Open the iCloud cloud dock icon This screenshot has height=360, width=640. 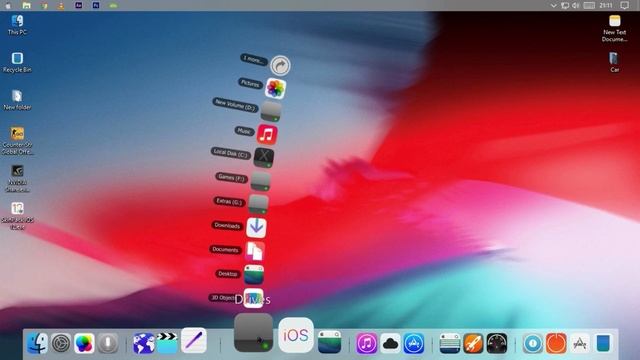(390, 343)
